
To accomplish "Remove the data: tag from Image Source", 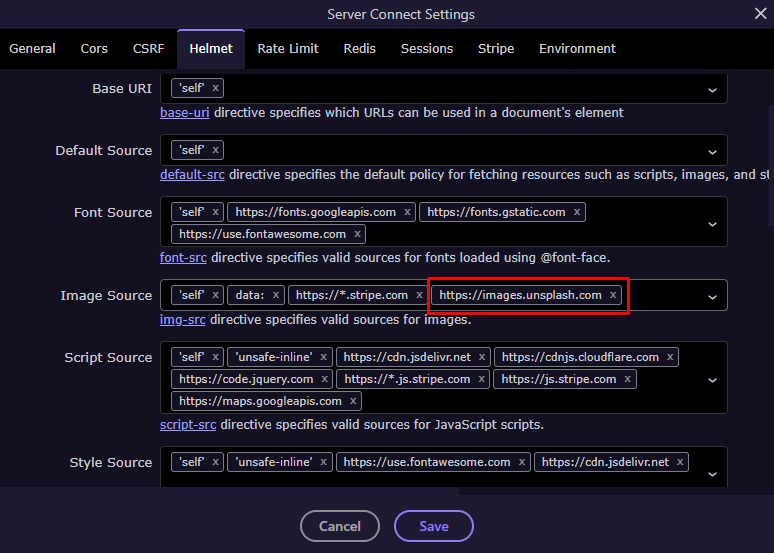I will coord(276,295).
